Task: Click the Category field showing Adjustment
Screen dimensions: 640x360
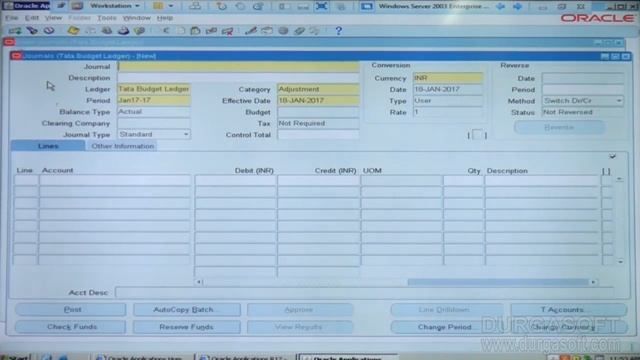Action: [318, 89]
